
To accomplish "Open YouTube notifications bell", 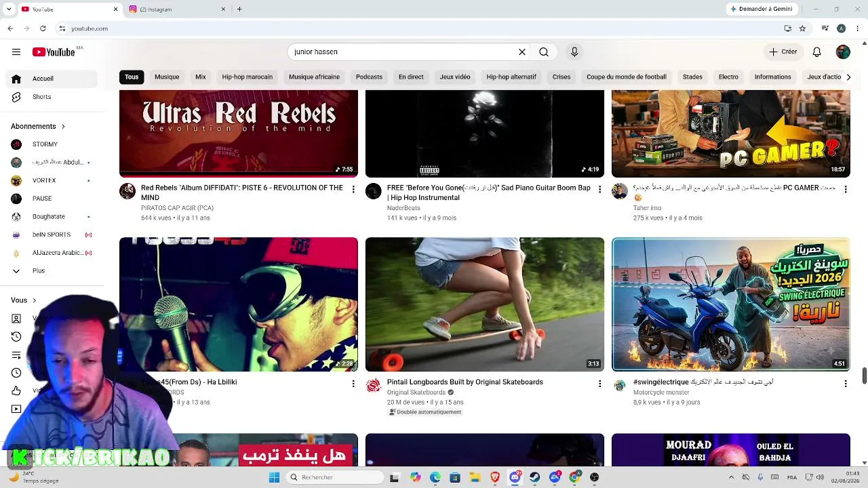I will [817, 52].
